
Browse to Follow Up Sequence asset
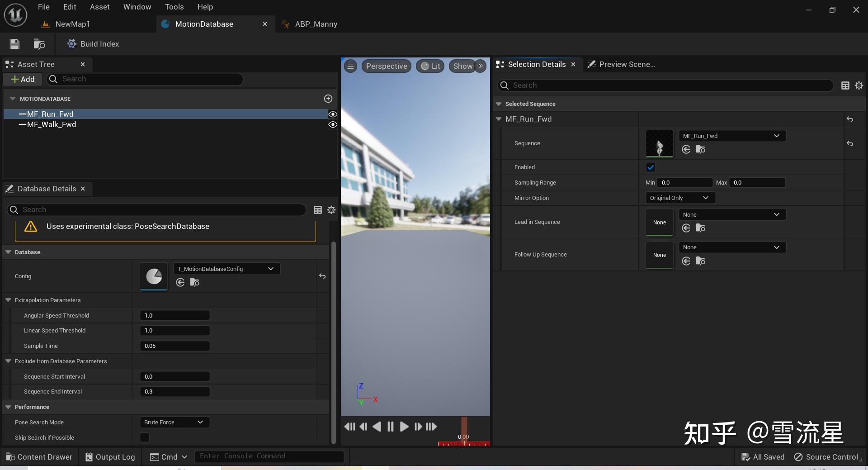coord(700,261)
